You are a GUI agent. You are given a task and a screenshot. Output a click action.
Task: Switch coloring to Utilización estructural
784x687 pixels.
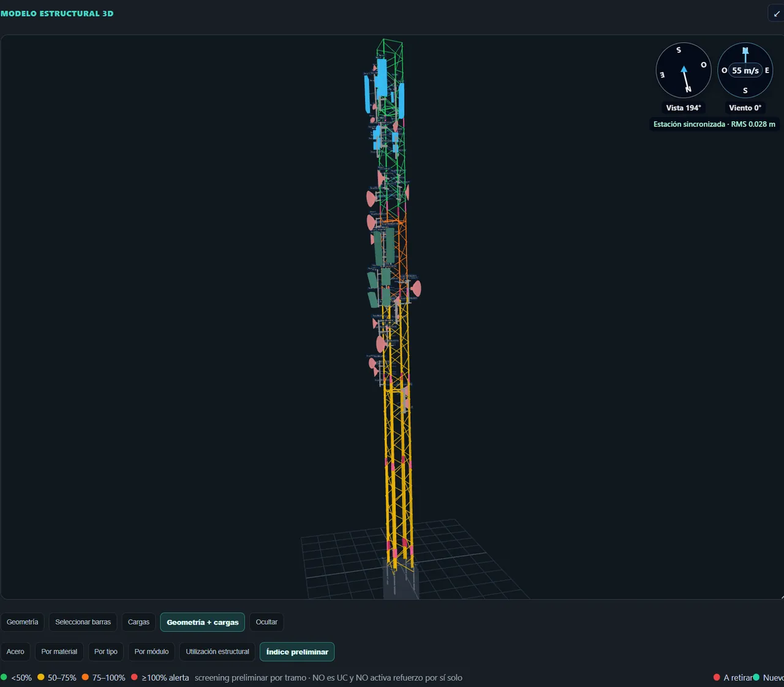click(x=217, y=651)
